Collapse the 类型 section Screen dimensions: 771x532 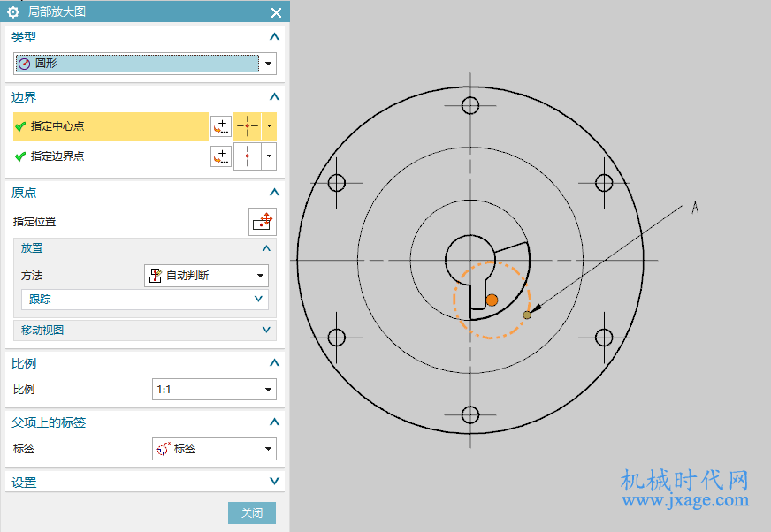(274, 37)
